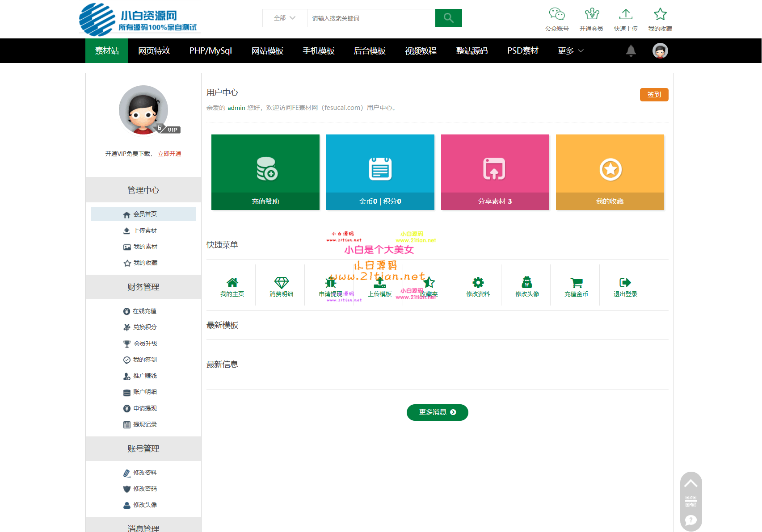Click the 小白资源网 site logo
The height and width of the screenshot is (532, 762).
[x=139, y=19]
